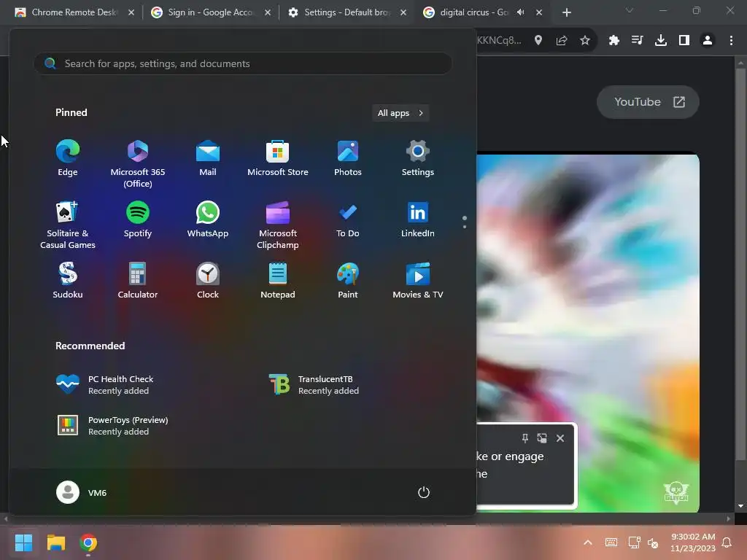Click Chrome page vertical scrollbar
747x560 pixels.
point(740,264)
